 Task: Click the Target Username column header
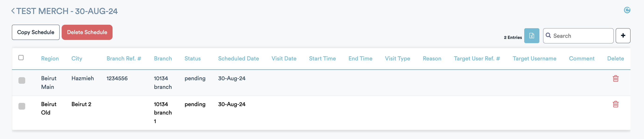click(534, 59)
